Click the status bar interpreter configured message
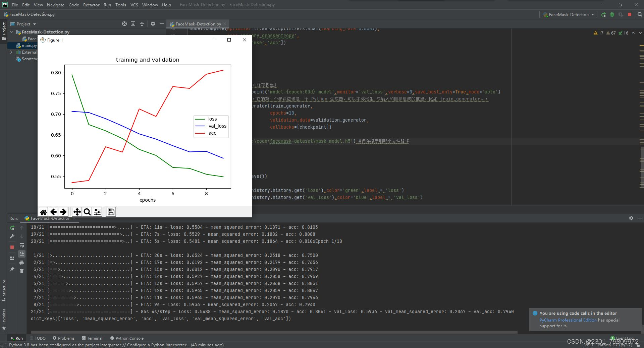The height and width of the screenshot is (348, 644). (116, 345)
